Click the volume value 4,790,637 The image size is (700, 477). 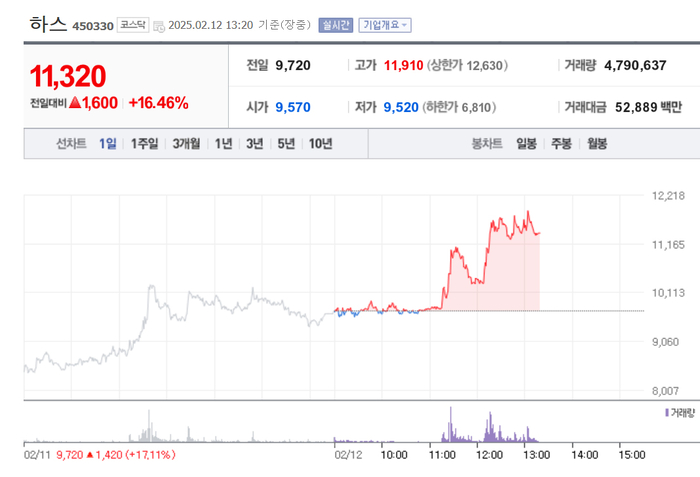tap(635, 65)
